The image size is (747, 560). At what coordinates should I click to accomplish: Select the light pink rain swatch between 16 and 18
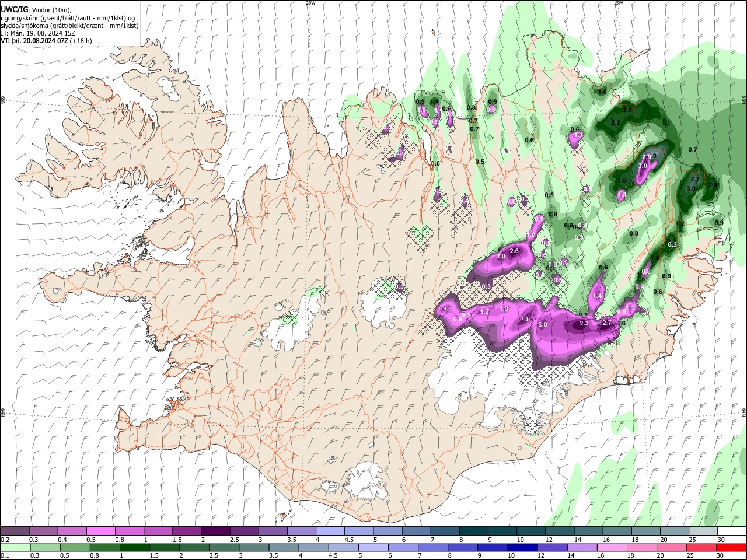click(612, 547)
